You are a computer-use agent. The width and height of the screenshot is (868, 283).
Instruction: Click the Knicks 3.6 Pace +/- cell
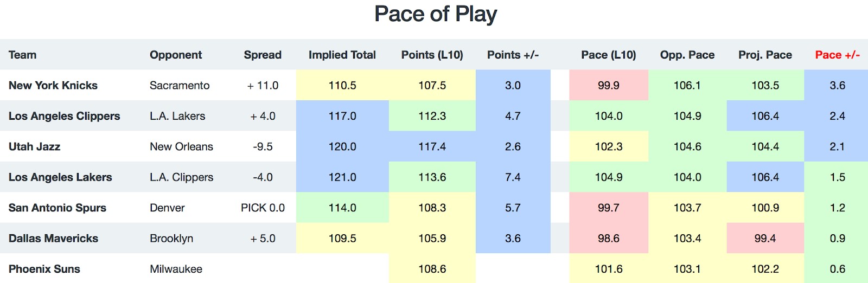[837, 85]
